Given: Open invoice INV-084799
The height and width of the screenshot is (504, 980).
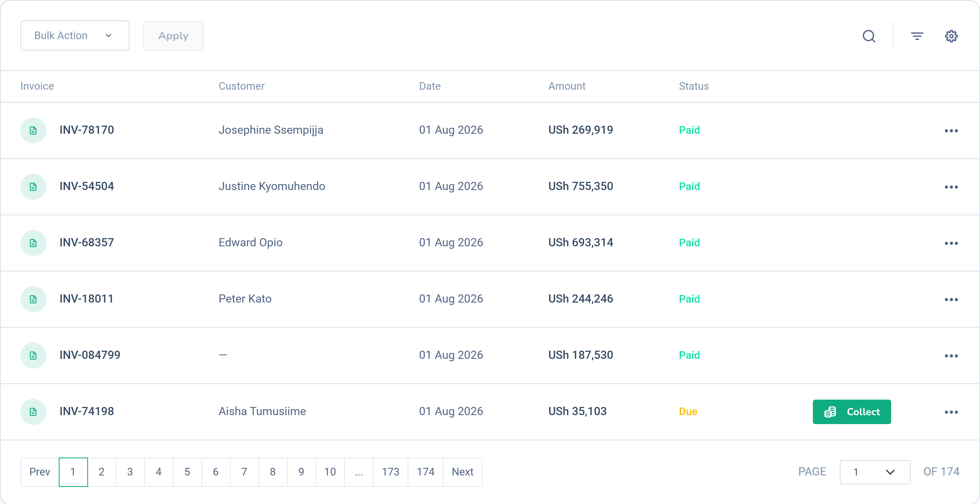Looking at the screenshot, I should tap(90, 355).
